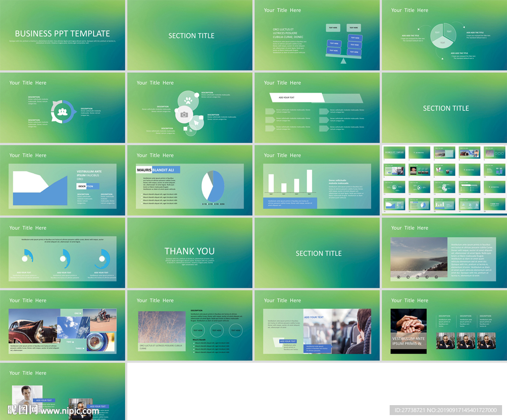This screenshot has width=507, height=420.
Task: Click the blue DESCRIPTION label on area chart slide
Action: (88, 186)
